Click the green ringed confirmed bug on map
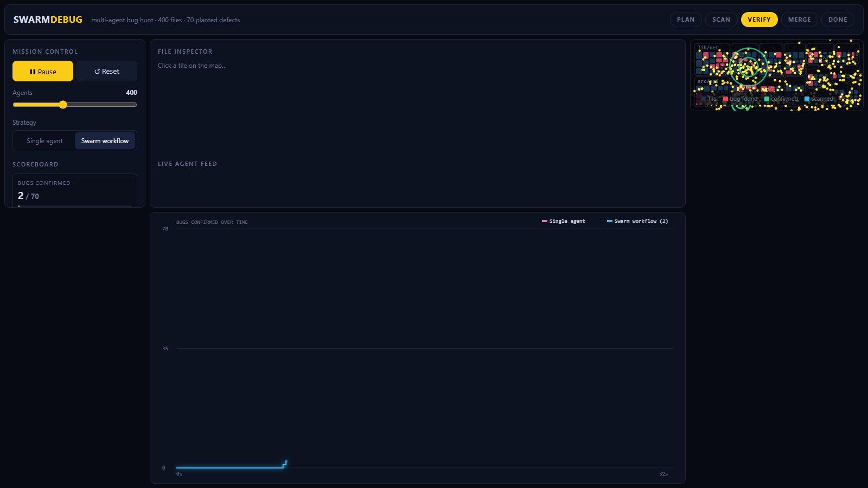868x488 pixels. (x=748, y=67)
